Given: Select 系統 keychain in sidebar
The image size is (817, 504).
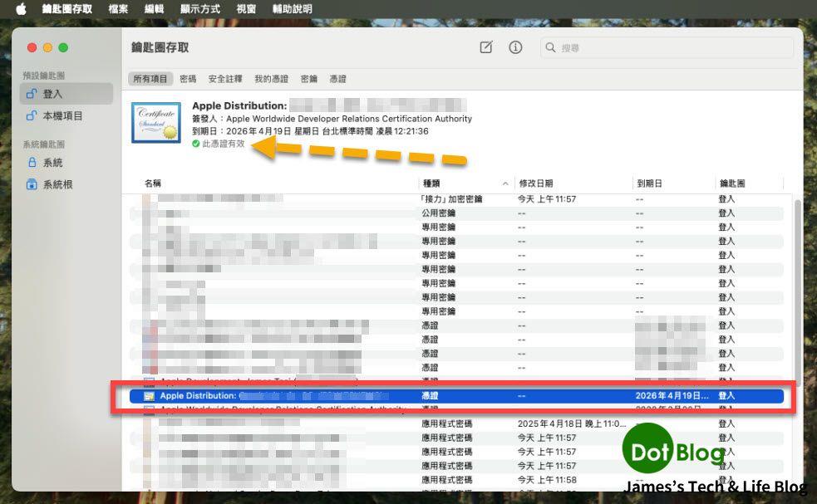Looking at the screenshot, I should click(x=52, y=163).
